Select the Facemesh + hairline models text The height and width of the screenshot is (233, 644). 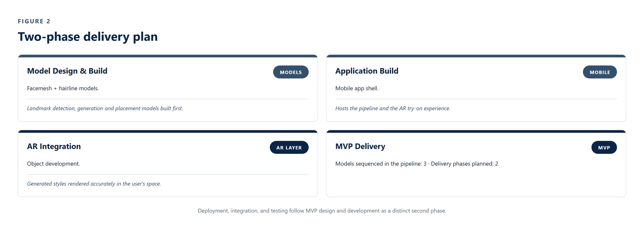[x=63, y=88]
